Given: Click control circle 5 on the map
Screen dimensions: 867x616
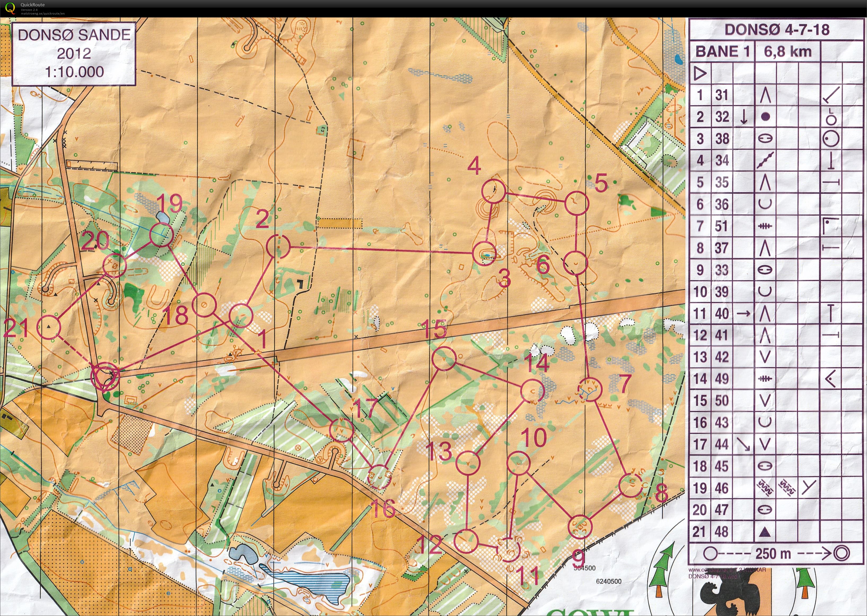Looking at the screenshot, I should click(577, 203).
